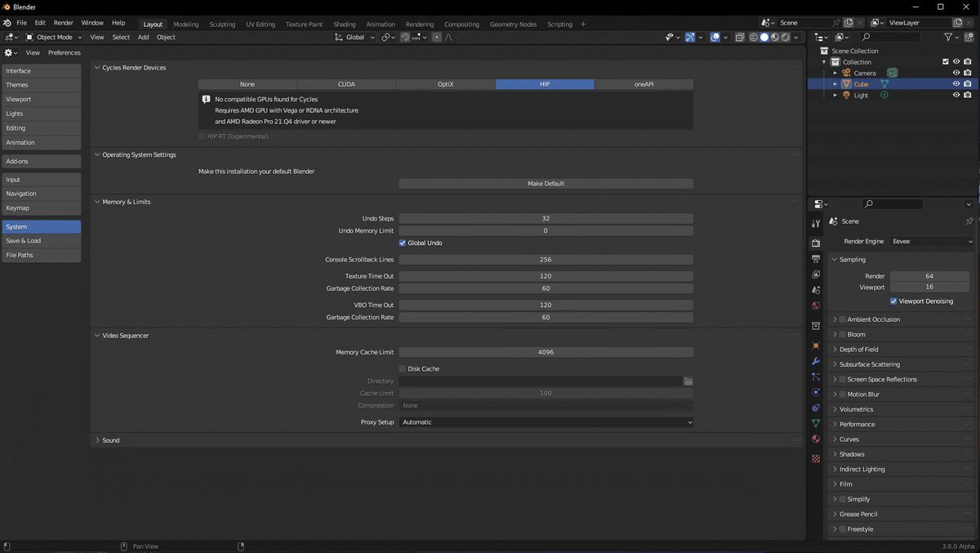Toggle the show gizmo icon
This screenshot has width=980, height=553.
(690, 38)
